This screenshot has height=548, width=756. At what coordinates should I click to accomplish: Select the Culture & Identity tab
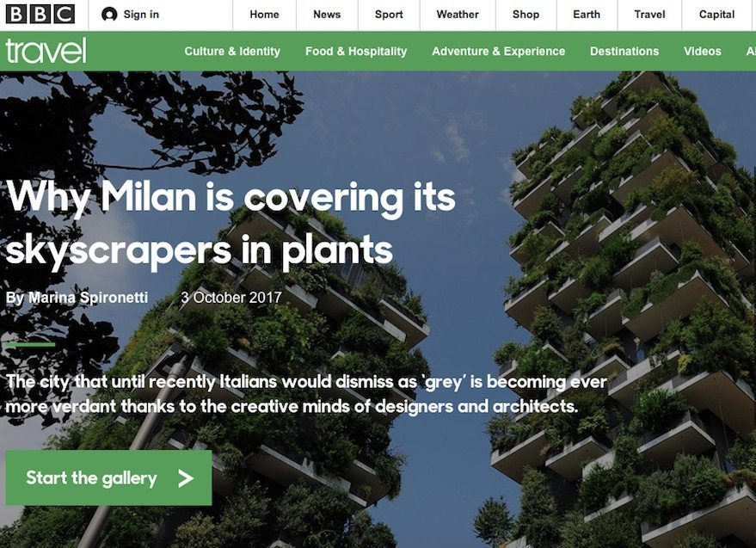(232, 51)
